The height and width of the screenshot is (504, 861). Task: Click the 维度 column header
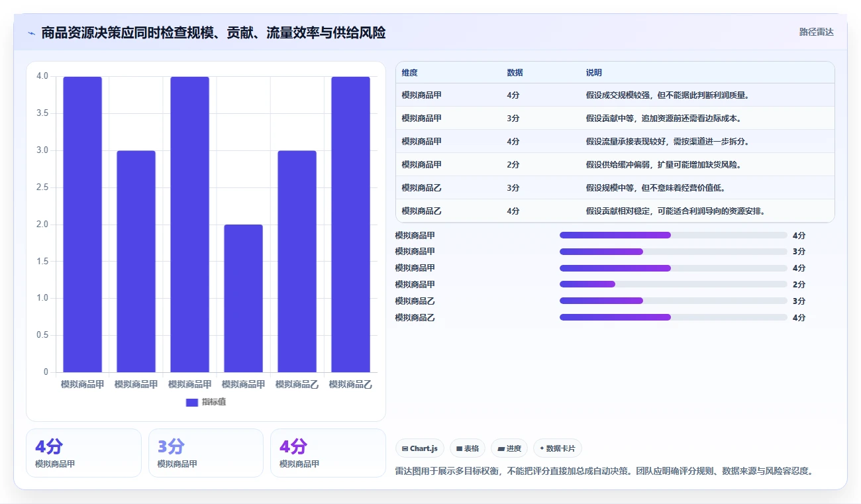click(x=410, y=73)
